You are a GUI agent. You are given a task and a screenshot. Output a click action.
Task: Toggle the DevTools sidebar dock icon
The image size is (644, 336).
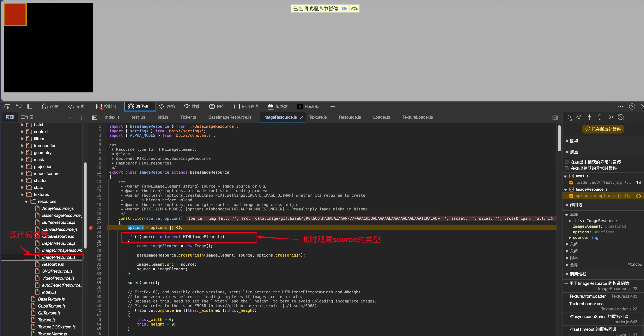[30, 107]
